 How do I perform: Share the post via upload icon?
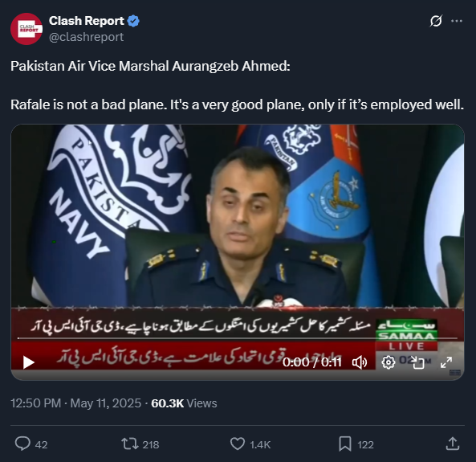click(x=453, y=444)
